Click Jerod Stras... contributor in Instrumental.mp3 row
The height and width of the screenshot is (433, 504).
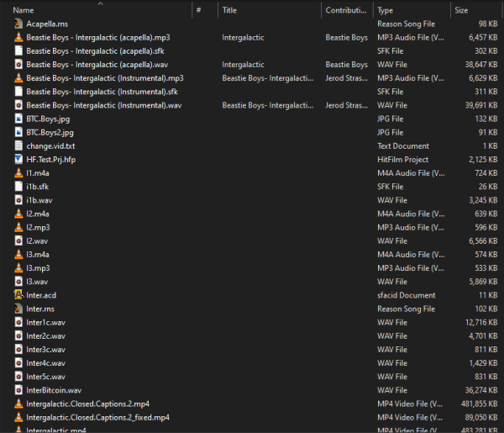point(346,78)
